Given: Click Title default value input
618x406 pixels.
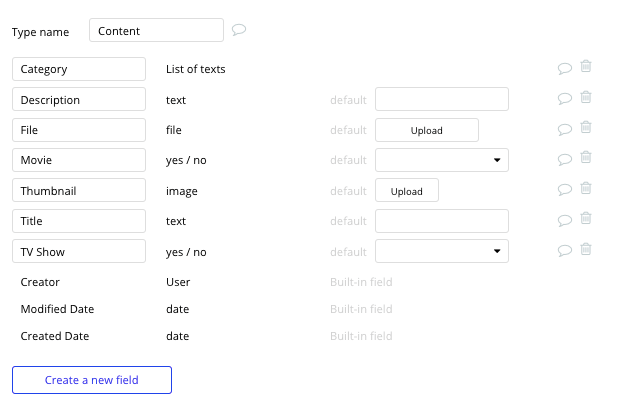Looking at the screenshot, I should coord(441,221).
